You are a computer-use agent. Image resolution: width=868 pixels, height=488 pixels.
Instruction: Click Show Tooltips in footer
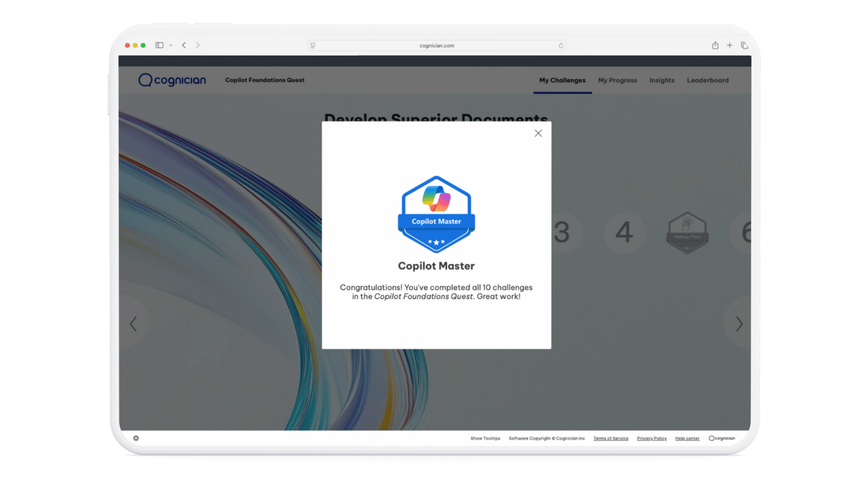485,438
